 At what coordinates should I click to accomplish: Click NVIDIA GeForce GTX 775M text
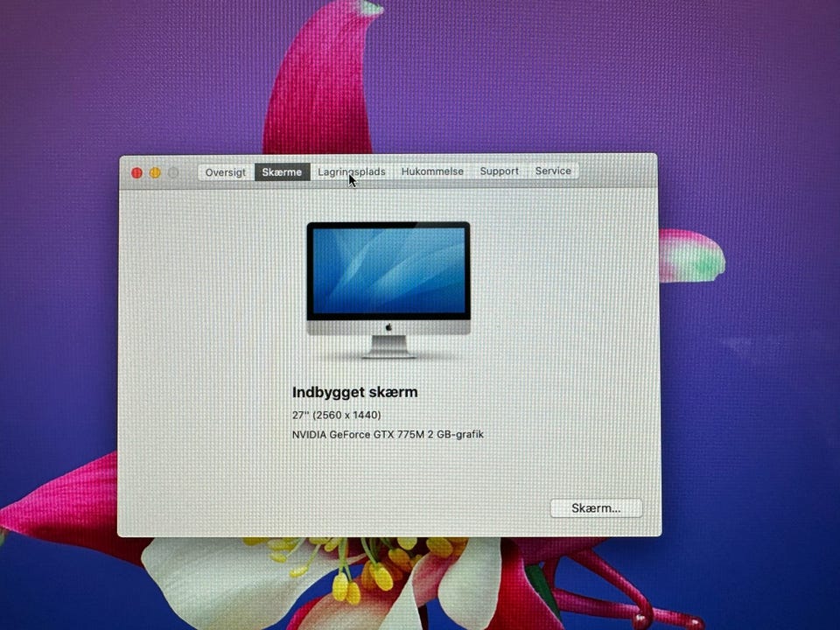358,435
